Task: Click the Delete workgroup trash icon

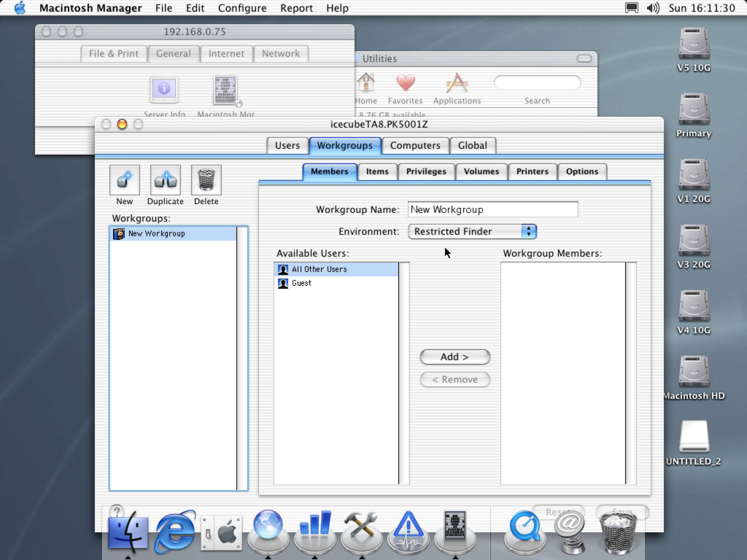Action: 206,180
